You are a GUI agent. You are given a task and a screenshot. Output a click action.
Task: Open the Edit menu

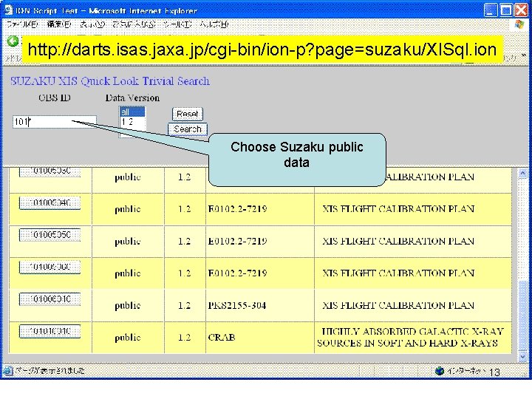pos(59,24)
